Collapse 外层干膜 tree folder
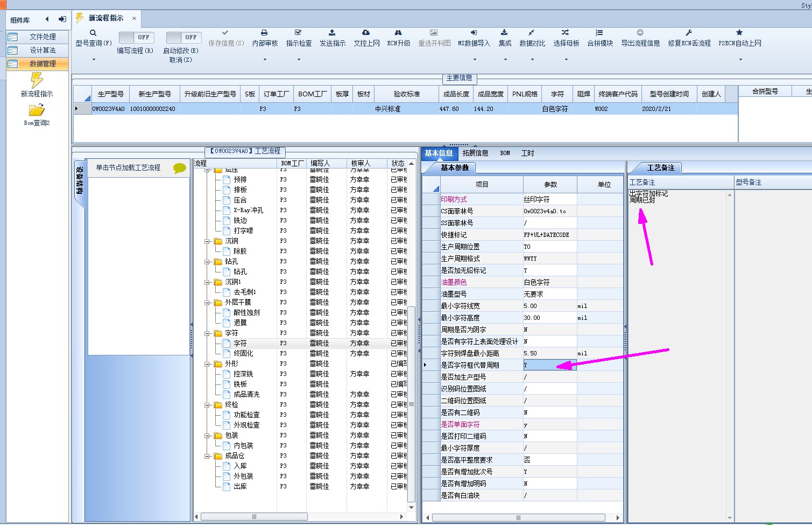Screen dimensions: 812x525 point(208,303)
